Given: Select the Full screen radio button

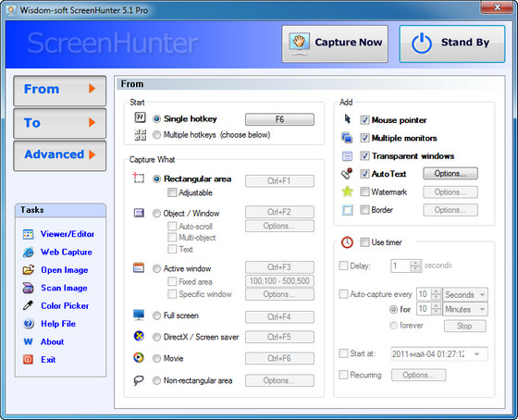Looking at the screenshot, I should (156, 315).
